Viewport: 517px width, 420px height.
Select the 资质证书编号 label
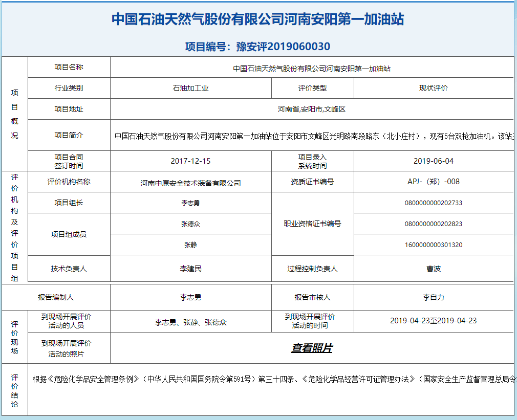(x=313, y=182)
